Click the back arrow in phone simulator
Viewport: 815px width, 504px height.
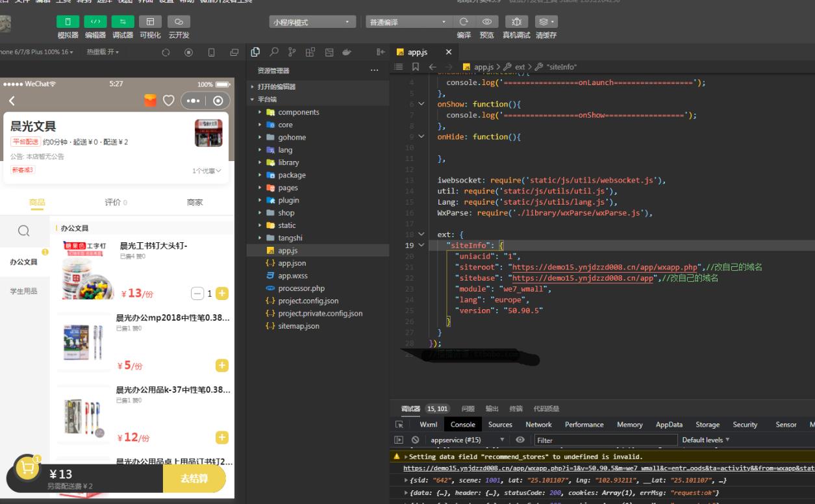[x=11, y=101]
